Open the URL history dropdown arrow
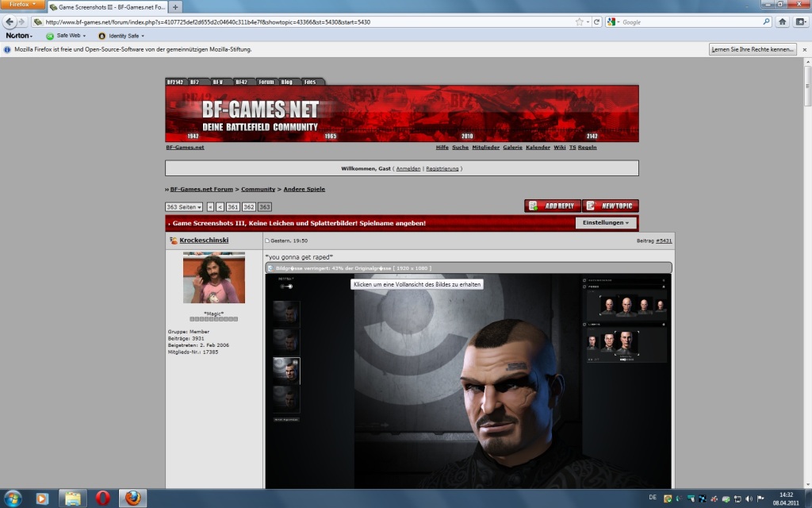Viewport: 812px width, 508px height. click(x=588, y=22)
